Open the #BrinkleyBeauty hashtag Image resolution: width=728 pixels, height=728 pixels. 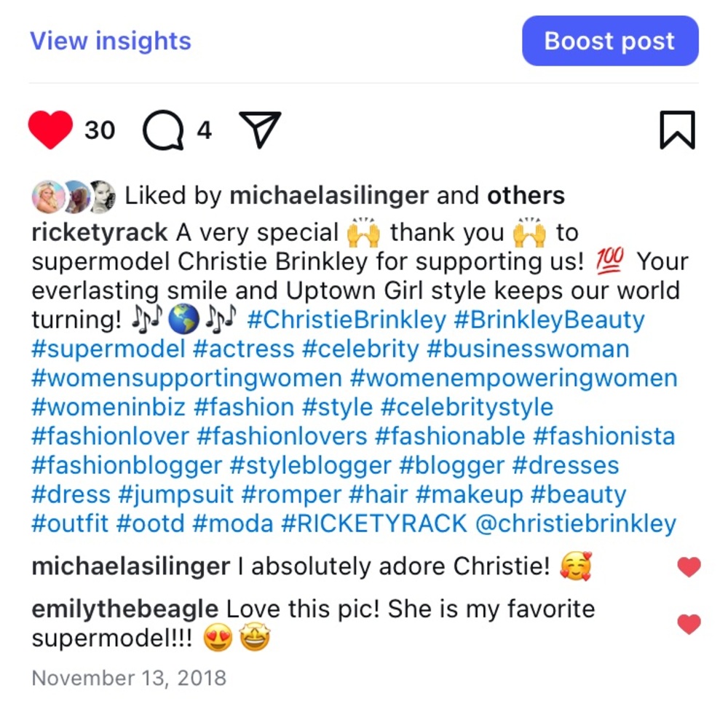point(549,320)
